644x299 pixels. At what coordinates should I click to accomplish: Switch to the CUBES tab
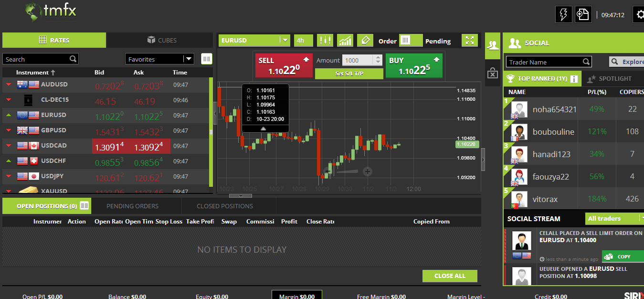pyautogui.click(x=159, y=40)
